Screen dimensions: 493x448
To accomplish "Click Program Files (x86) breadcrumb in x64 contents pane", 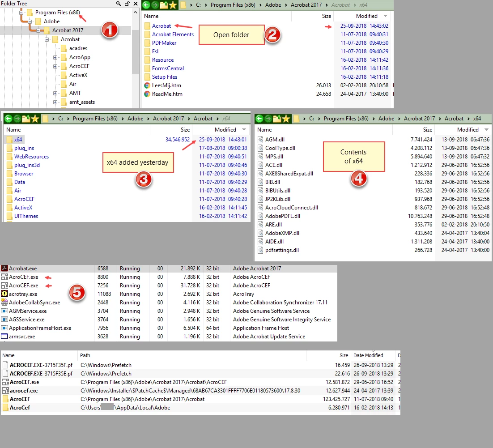I will (x=346, y=119).
